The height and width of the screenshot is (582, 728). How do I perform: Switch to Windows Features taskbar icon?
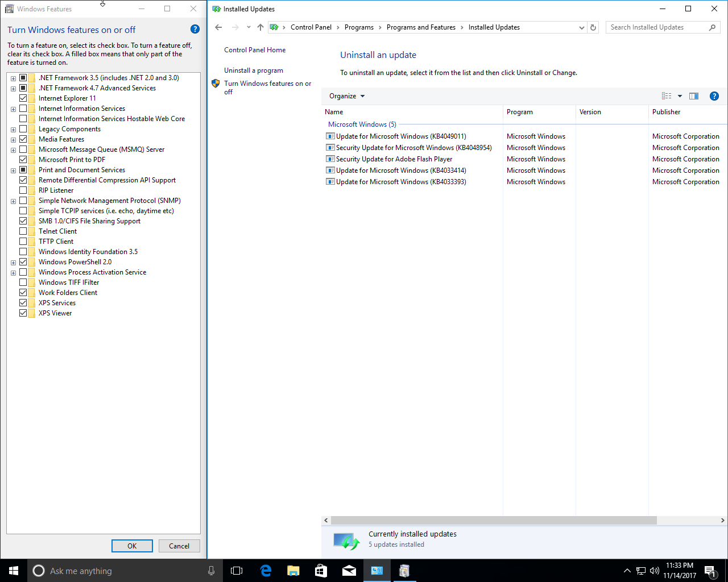pos(404,571)
